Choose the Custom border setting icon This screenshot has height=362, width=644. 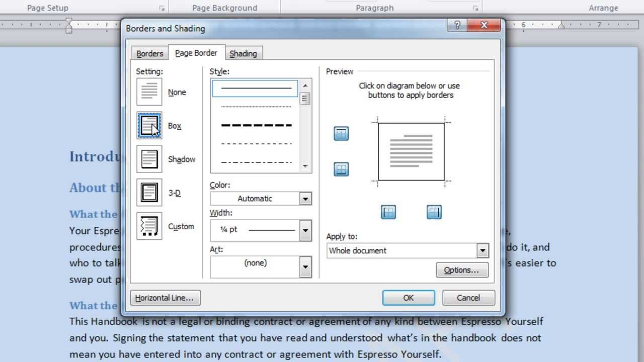(x=149, y=226)
